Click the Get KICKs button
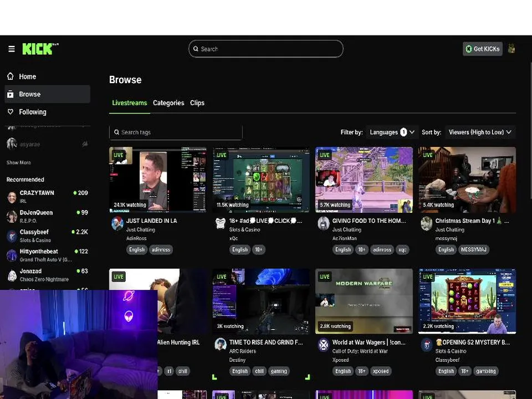 click(483, 49)
